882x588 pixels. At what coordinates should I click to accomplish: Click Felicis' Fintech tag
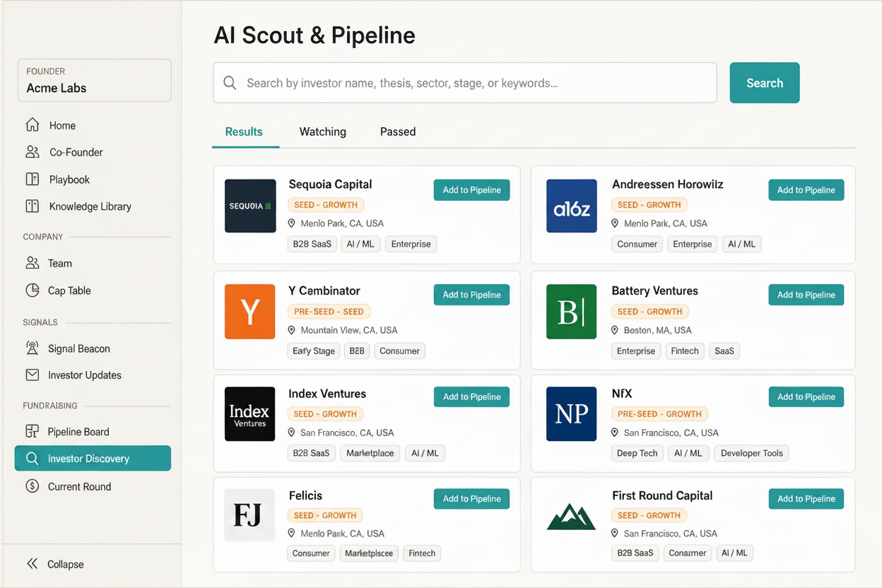[422, 553]
